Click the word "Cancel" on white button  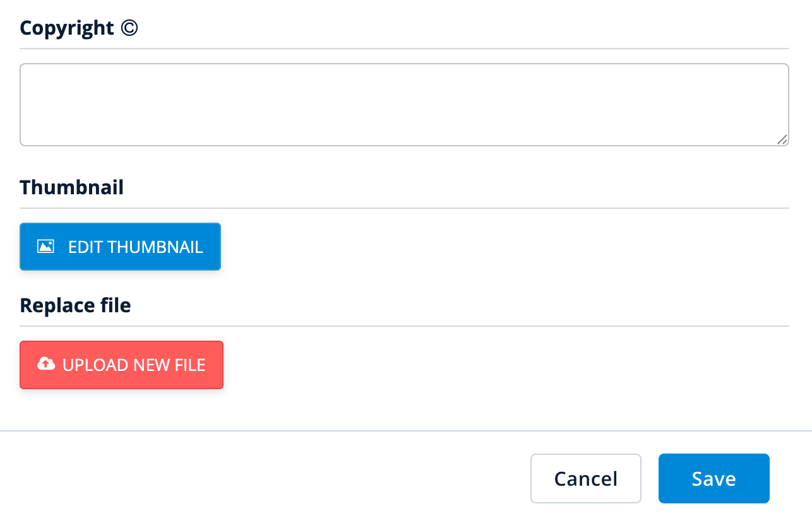pyautogui.click(x=585, y=479)
